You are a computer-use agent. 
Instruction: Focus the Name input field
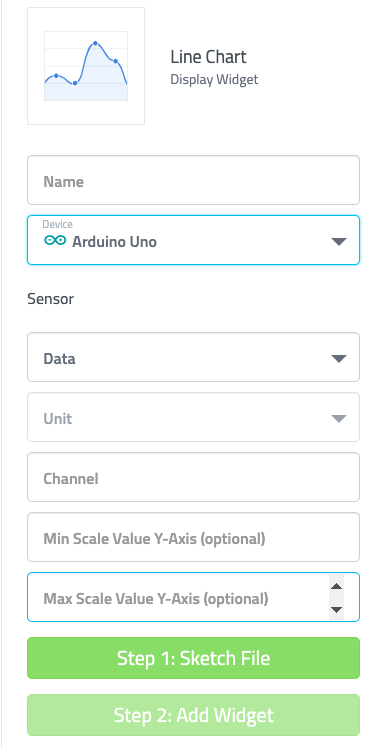(193, 180)
